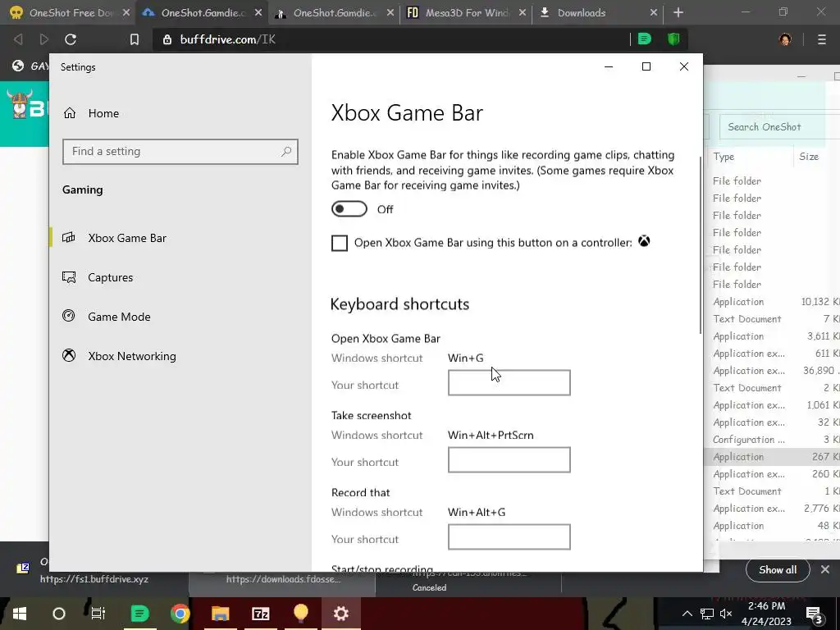840x630 pixels.
Task: Open Google Chrome from taskbar
Action: [x=180, y=614]
